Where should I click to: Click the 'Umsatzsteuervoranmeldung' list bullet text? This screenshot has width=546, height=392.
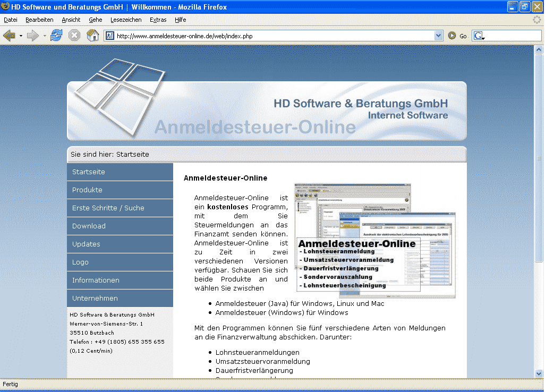click(262, 361)
